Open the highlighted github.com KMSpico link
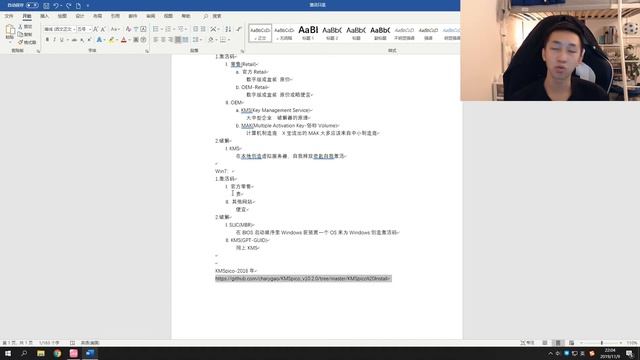640x360 pixels. (x=303, y=278)
